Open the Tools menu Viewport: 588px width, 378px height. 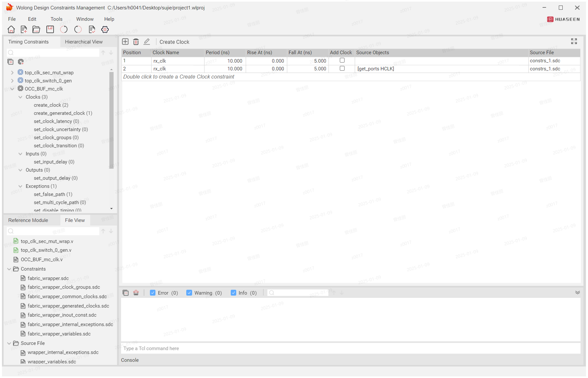point(56,19)
